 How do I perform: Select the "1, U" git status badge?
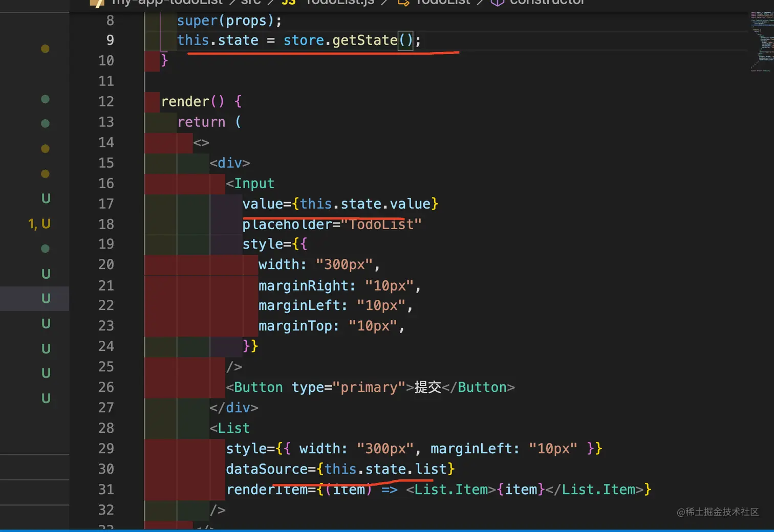39,224
